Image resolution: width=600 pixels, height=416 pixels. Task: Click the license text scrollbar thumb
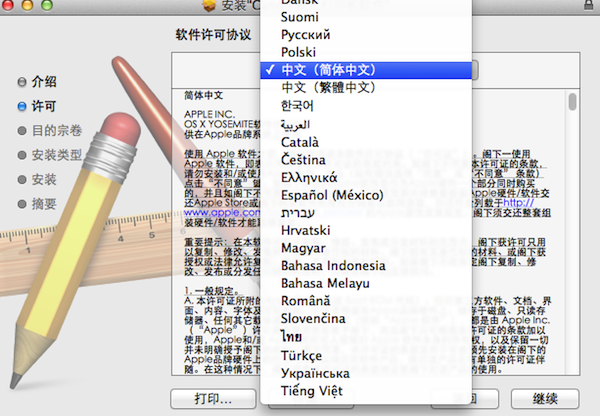pos(572,102)
